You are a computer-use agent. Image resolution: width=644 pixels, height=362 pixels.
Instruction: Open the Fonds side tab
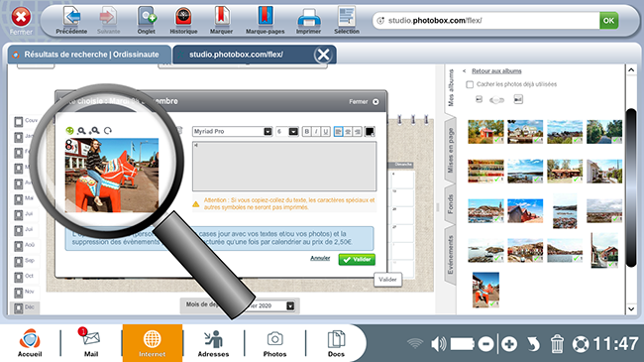click(451, 204)
